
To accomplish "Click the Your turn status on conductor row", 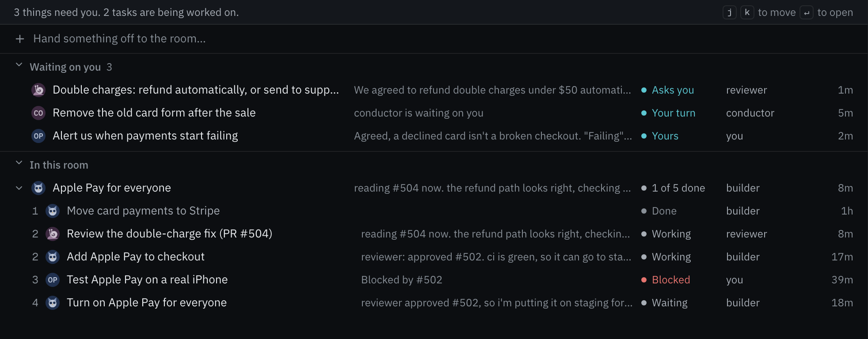I will click(x=674, y=113).
